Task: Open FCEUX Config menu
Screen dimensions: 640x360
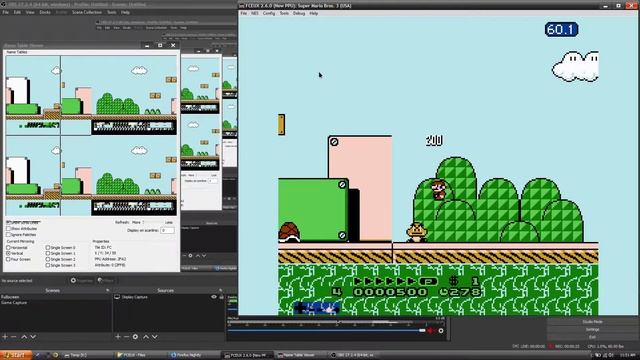Action: [x=269, y=13]
